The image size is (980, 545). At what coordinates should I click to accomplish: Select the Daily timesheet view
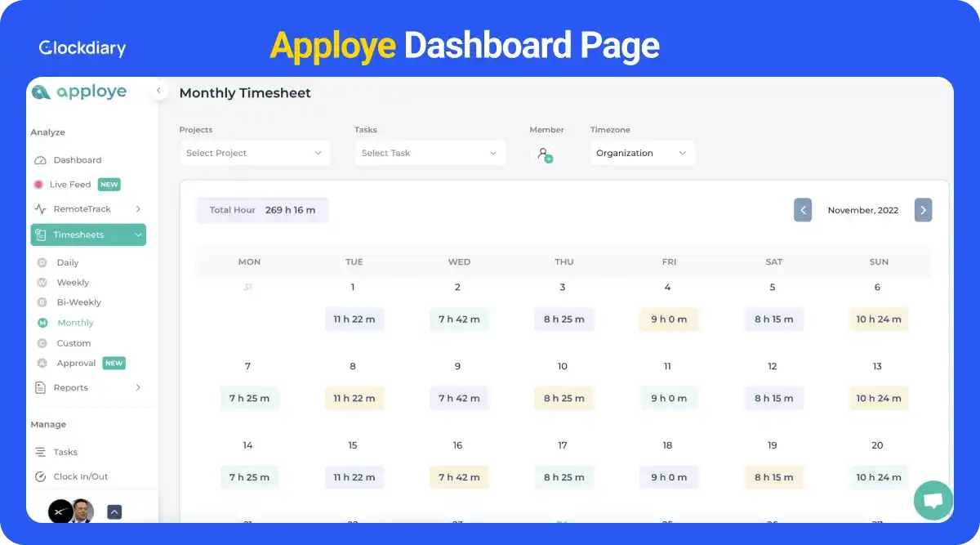tap(68, 262)
